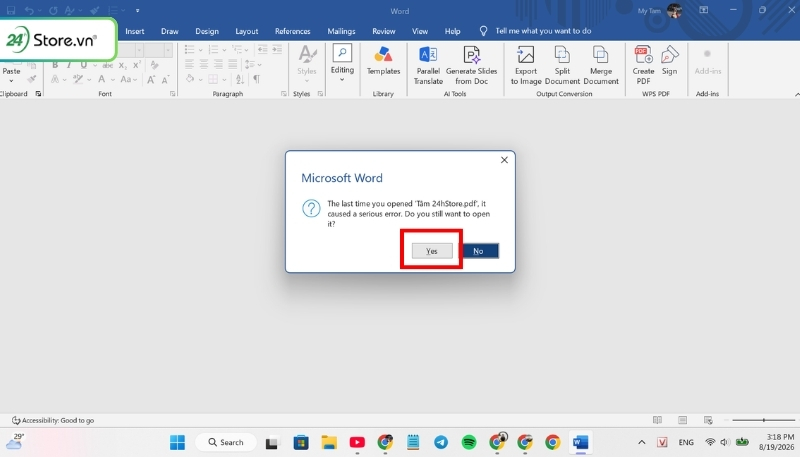
Task: Open the Help tab
Action: [452, 31]
